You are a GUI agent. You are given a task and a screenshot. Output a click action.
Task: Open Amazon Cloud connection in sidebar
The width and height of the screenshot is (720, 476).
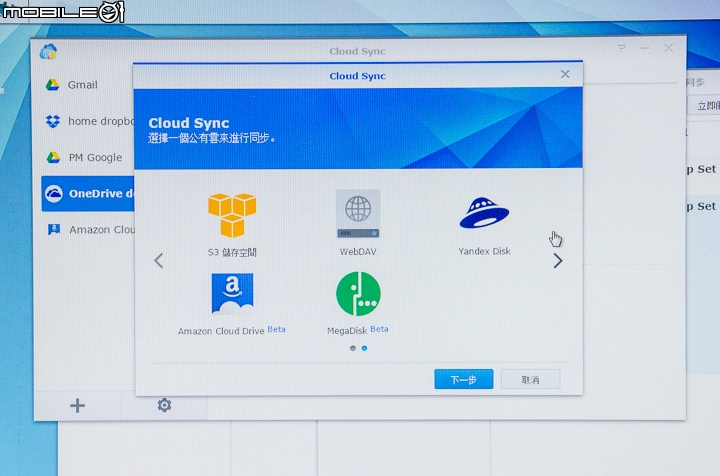[x=87, y=230]
